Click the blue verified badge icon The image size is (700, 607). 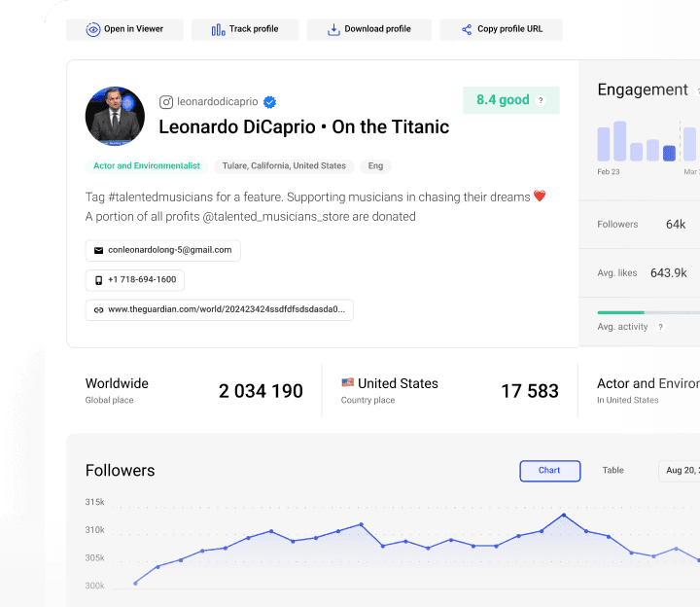coord(270,102)
